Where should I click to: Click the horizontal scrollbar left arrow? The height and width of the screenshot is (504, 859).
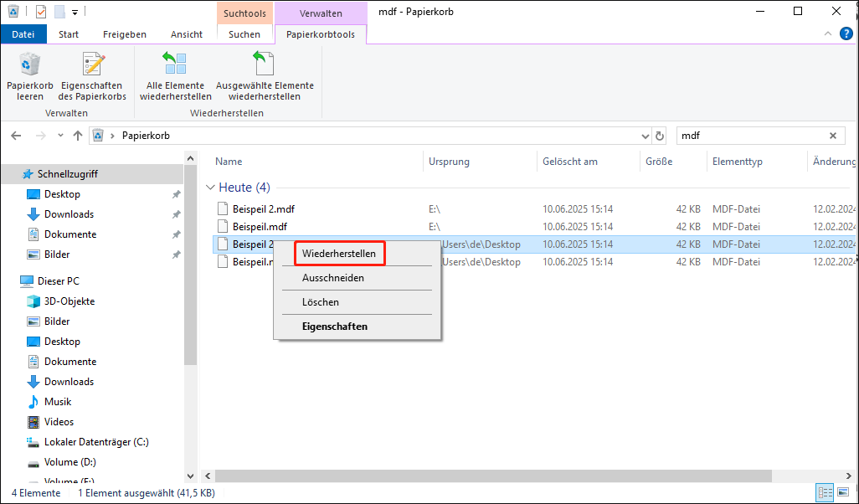(208, 476)
